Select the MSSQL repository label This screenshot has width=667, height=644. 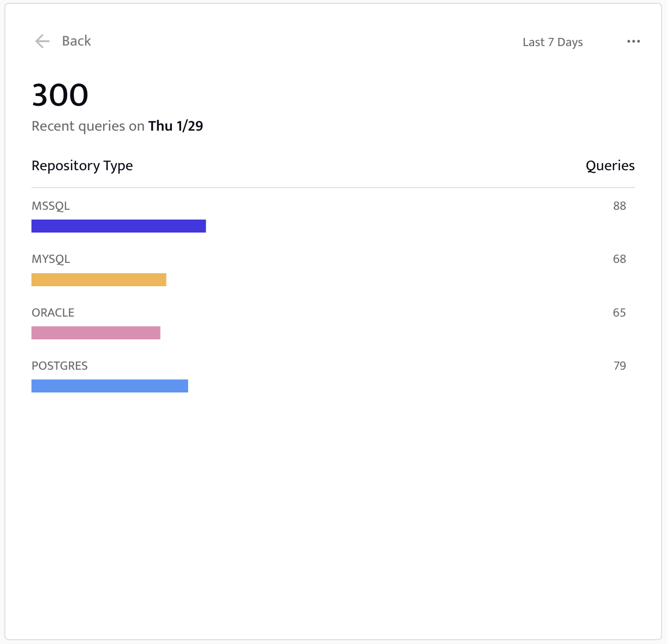(x=51, y=206)
